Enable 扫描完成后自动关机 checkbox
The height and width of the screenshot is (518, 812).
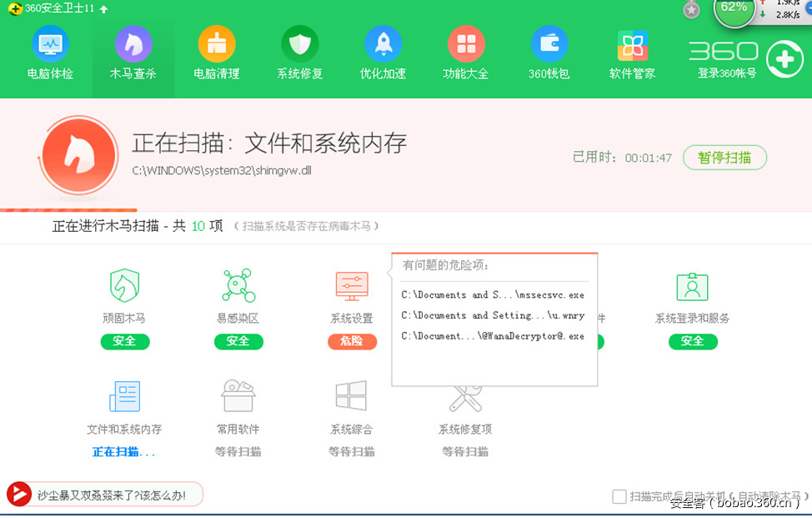click(619, 496)
